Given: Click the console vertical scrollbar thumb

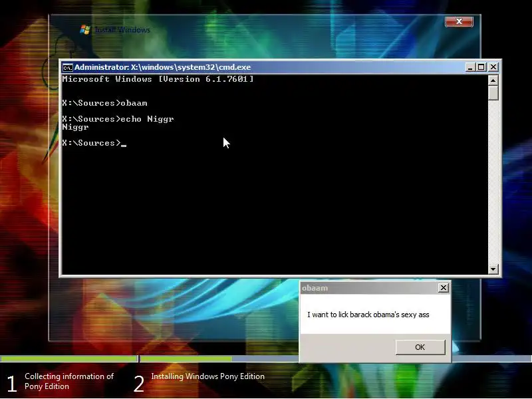Looking at the screenshot, I should point(493,93).
